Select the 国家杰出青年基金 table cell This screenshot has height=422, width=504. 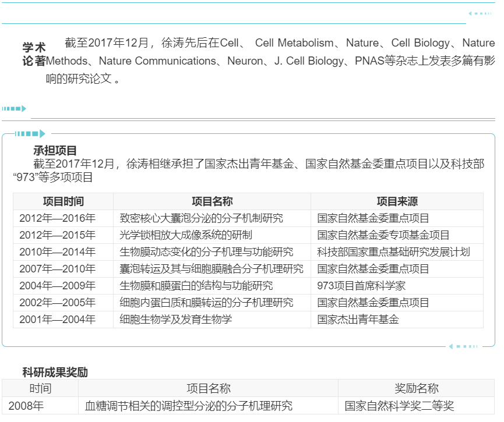(x=358, y=320)
